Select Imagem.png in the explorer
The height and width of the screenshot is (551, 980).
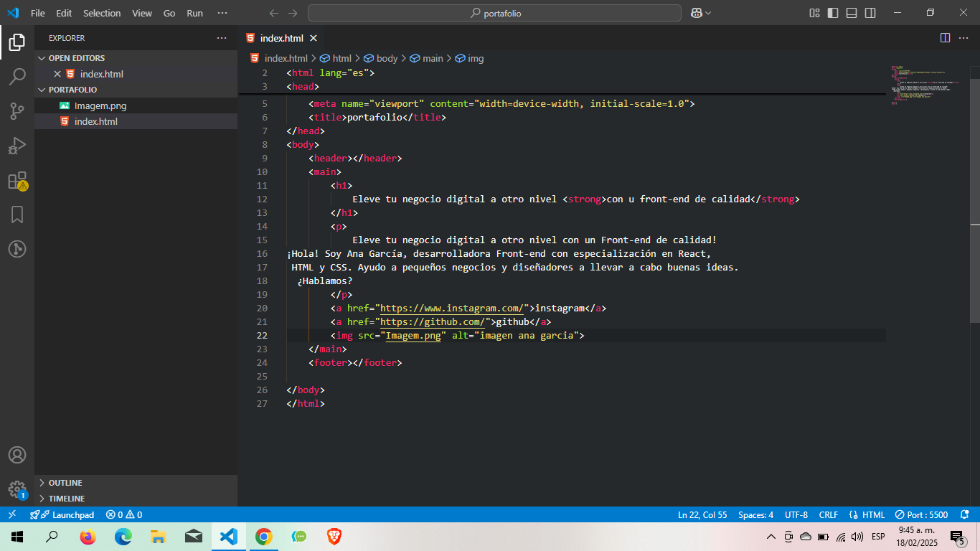pyautogui.click(x=100, y=105)
